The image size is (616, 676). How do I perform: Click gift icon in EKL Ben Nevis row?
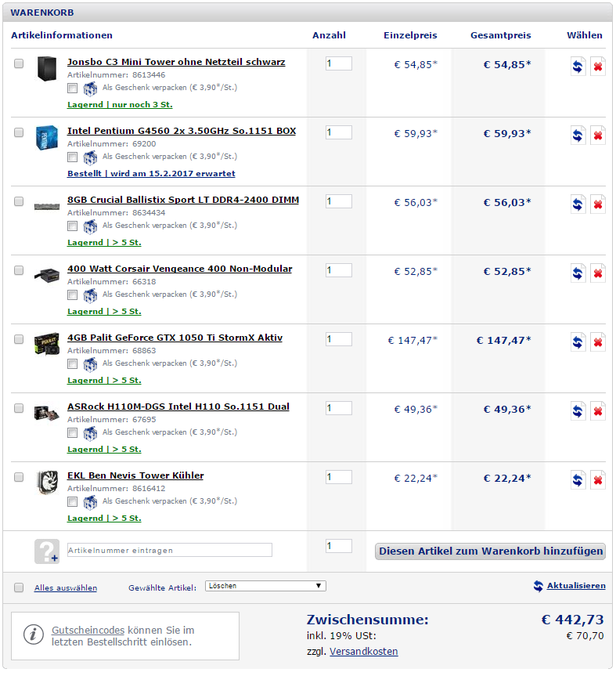90,502
